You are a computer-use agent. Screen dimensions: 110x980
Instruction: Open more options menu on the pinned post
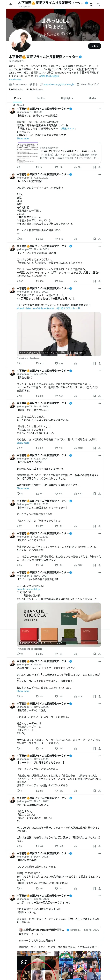click(99, 109)
